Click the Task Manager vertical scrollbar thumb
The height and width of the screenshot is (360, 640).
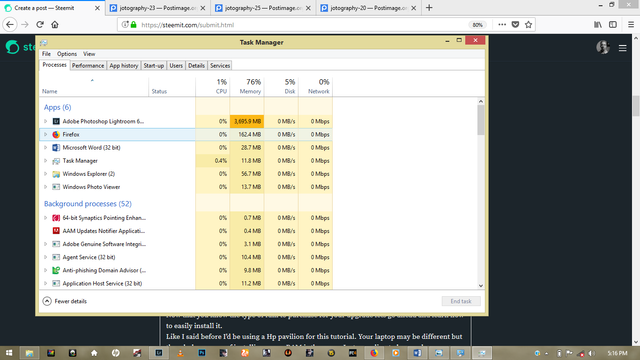[481, 120]
